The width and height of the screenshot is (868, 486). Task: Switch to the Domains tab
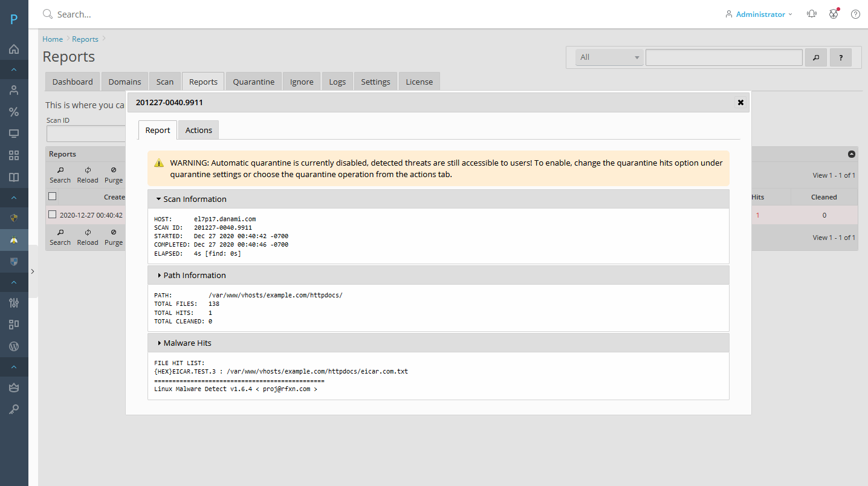pos(125,82)
